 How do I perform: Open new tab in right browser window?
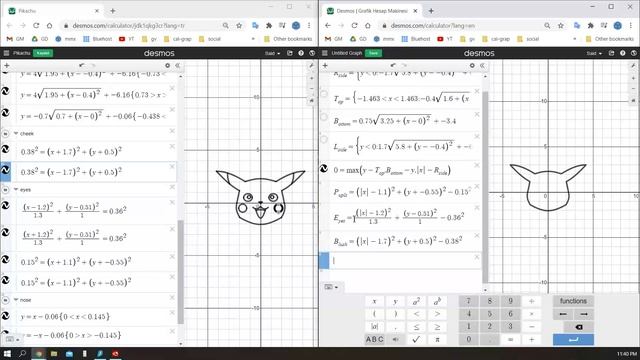coord(431,11)
